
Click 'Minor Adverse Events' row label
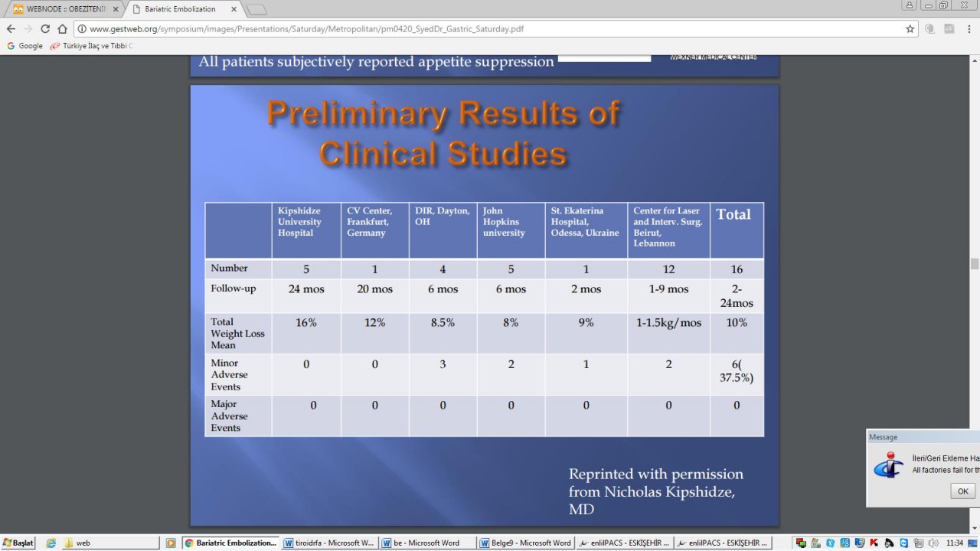click(230, 374)
